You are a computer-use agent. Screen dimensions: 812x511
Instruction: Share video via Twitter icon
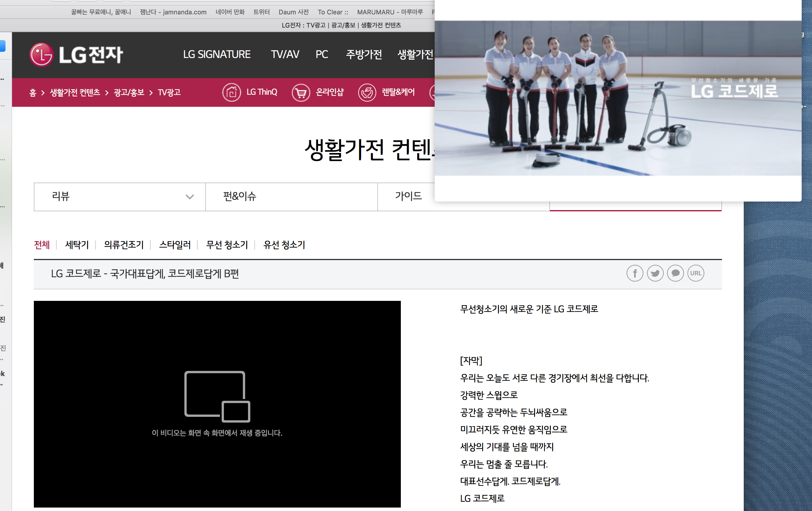pos(655,273)
